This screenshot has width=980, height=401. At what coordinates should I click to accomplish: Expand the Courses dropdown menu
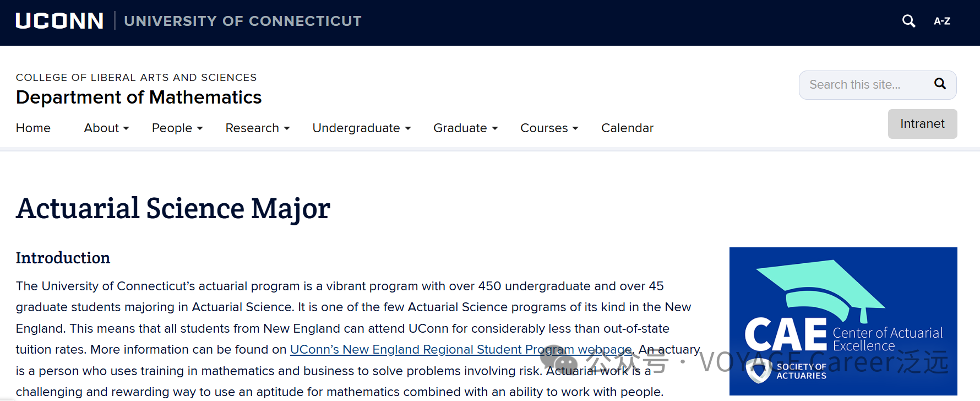[x=549, y=128]
